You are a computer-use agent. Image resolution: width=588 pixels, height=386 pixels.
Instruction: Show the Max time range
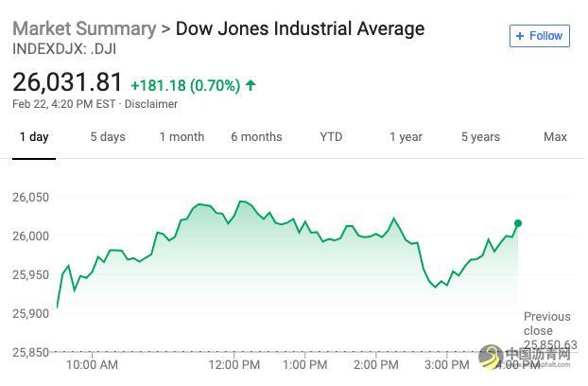pyautogui.click(x=555, y=137)
